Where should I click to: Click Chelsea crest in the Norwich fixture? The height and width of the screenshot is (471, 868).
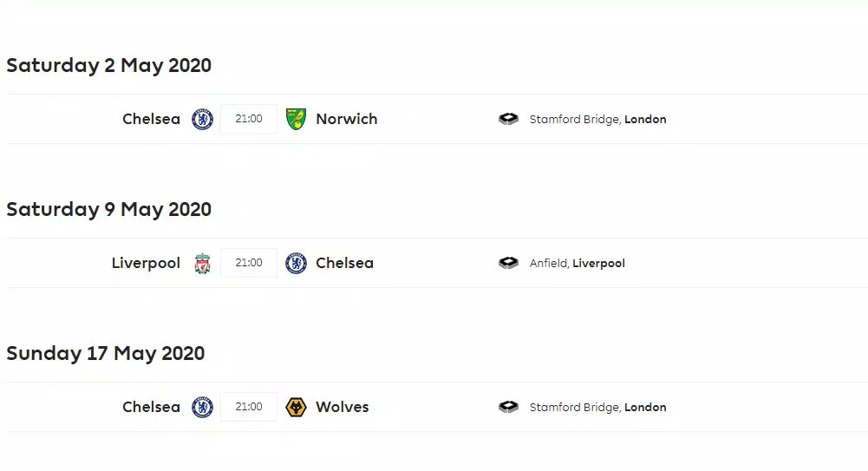(202, 119)
